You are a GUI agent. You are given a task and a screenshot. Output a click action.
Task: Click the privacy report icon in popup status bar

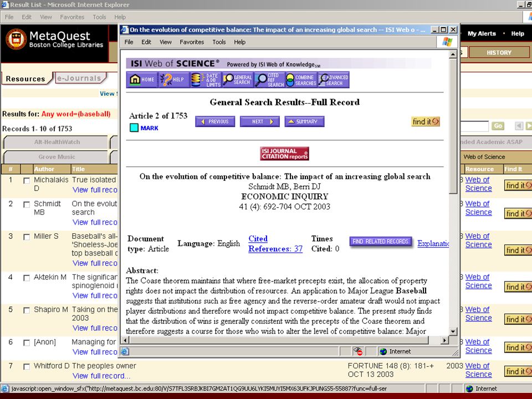[x=357, y=351]
